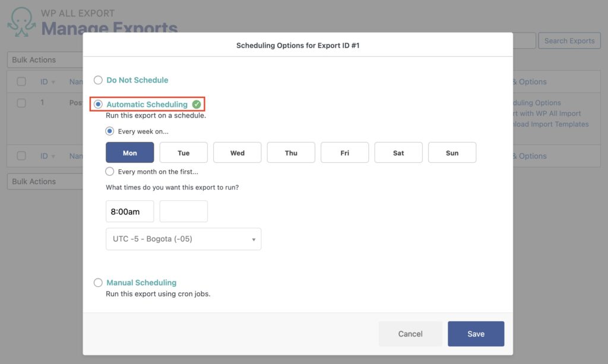Enable Tue in the weekly schedule
This screenshot has width=608, height=364.
tap(183, 152)
